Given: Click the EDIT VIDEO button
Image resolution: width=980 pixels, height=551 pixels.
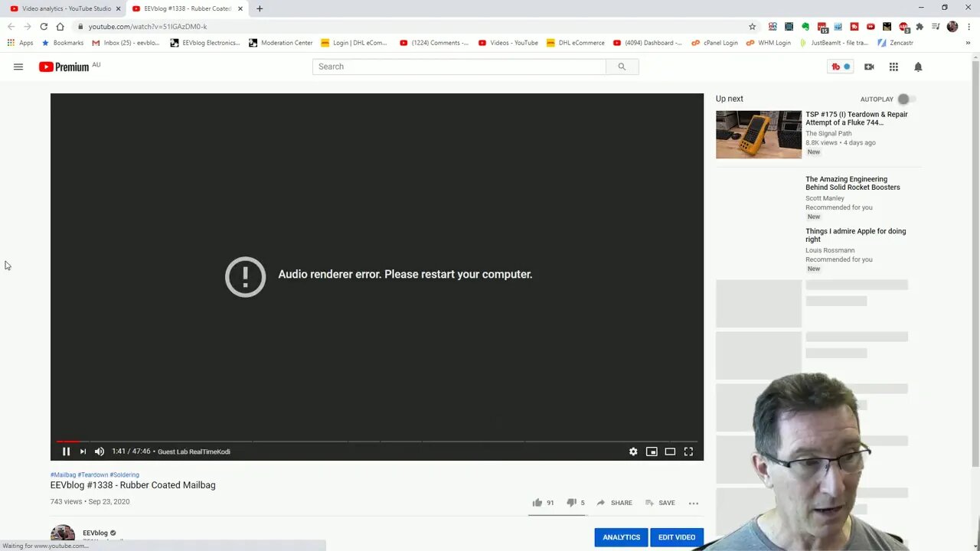Looking at the screenshot, I should (677, 537).
